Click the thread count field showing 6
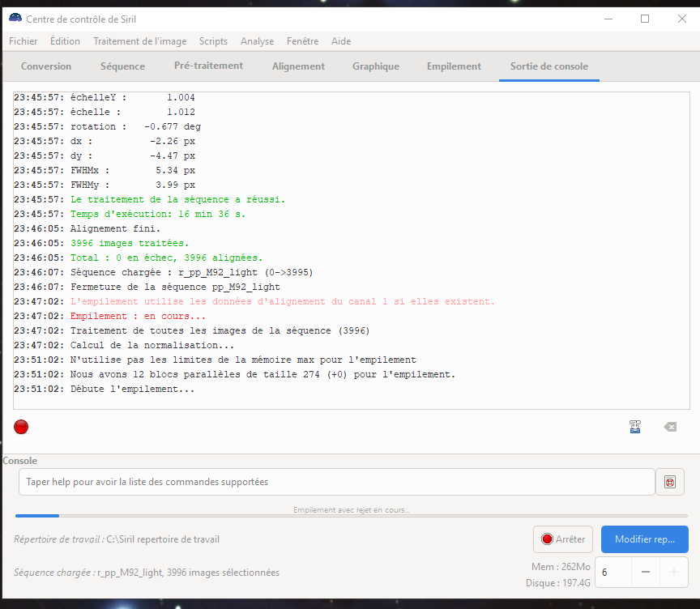Screen dimensions: 700x609 tap(613, 572)
